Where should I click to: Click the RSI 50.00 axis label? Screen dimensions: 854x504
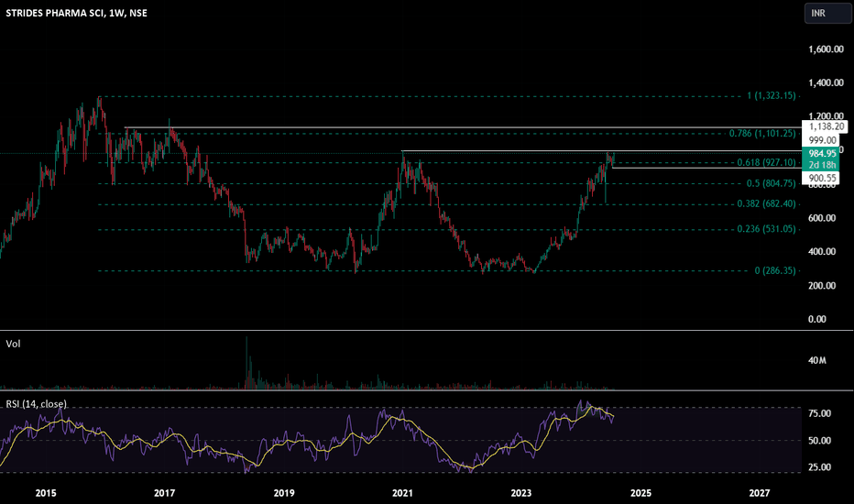coord(820,440)
